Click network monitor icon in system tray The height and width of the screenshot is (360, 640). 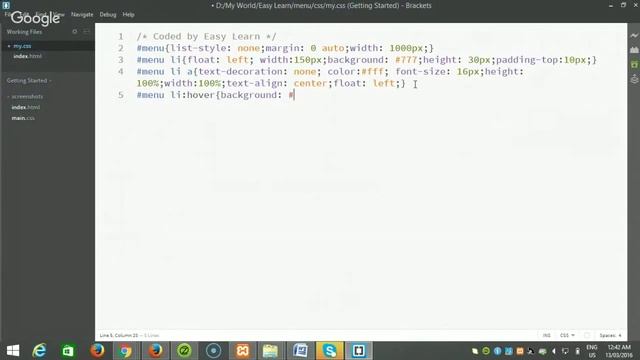pos(565,351)
